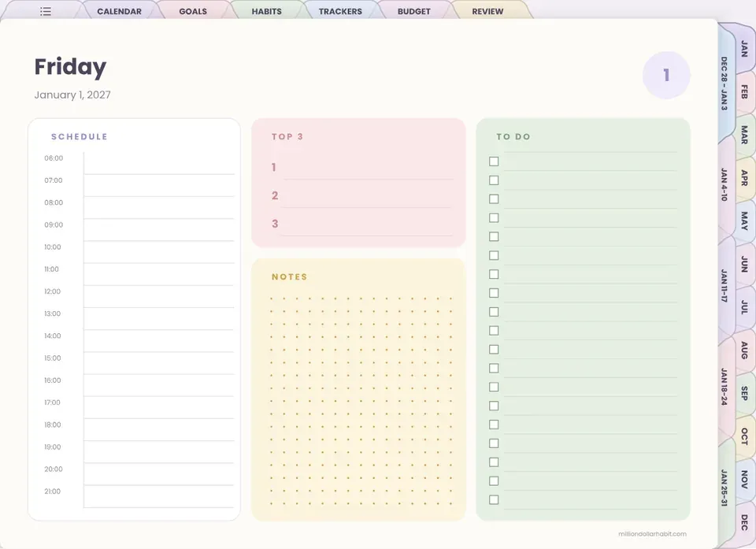Select the 12:00 schedule slot
The height and width of the screenshot is (549, 756).
click(x=159, y=296)
